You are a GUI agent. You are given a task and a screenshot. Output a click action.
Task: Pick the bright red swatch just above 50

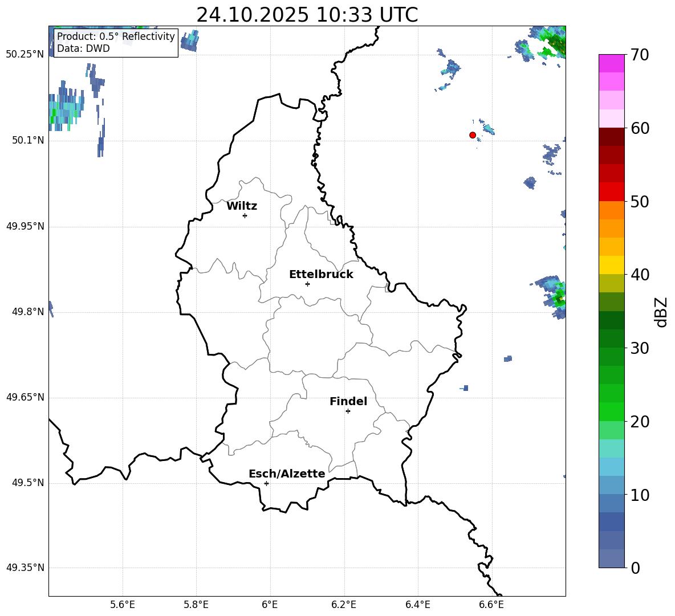[x=612, y=192]
